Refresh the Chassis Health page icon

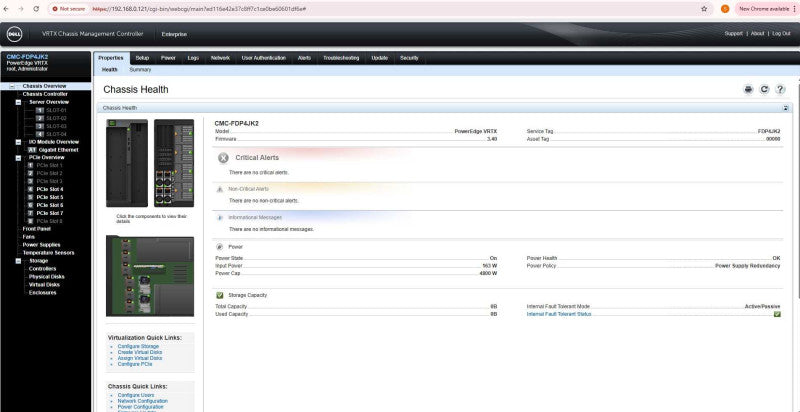(x=764, y=90)
